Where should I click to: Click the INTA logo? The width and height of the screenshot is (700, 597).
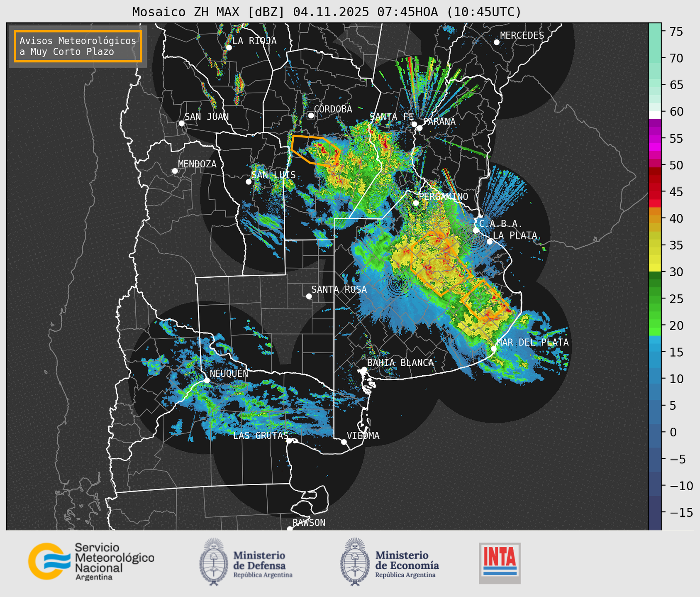click(x=500, y=563)
